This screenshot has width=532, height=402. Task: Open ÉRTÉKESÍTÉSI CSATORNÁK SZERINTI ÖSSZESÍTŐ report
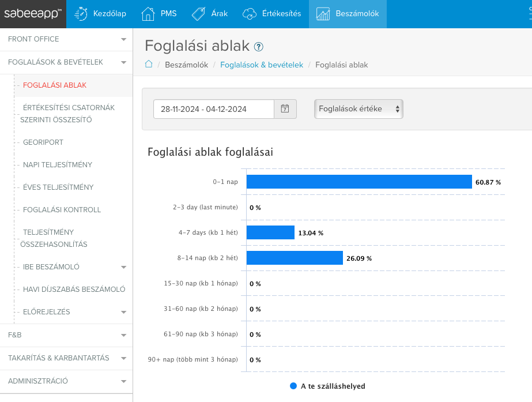[67, 114]
